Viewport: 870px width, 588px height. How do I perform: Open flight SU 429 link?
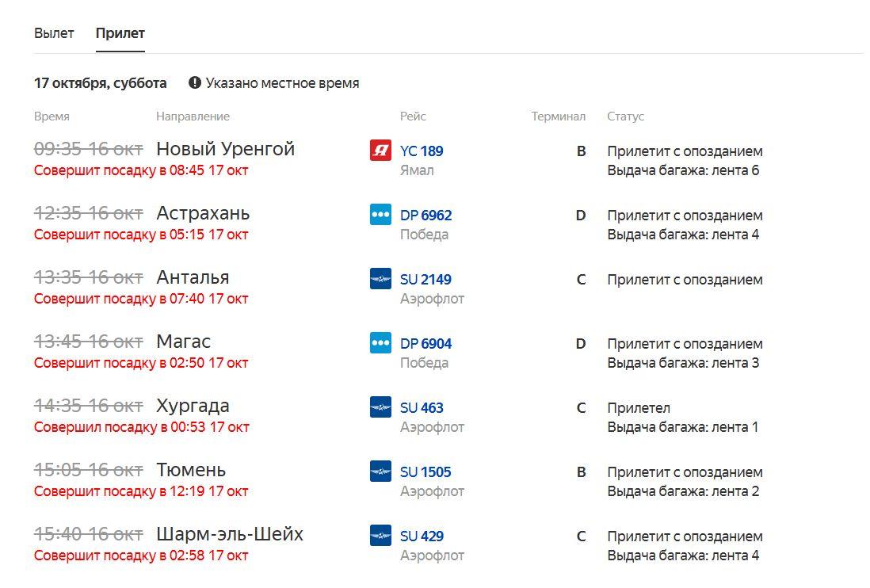(422, 536)
